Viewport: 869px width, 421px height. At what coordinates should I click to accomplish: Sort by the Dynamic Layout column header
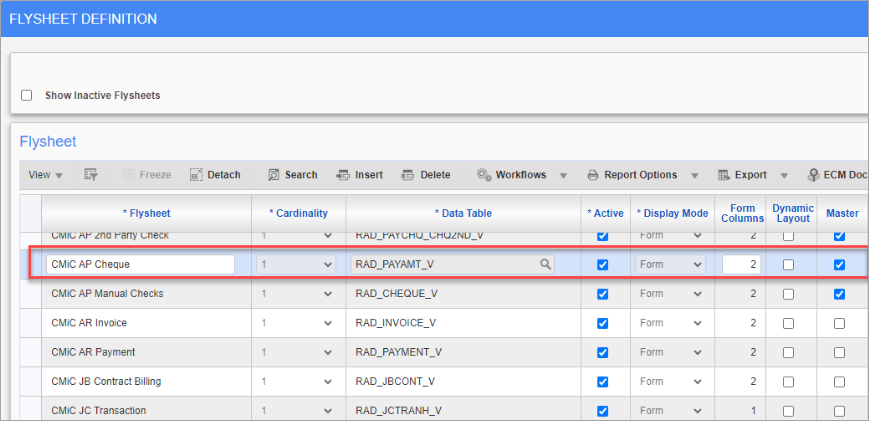coord(793,213)
